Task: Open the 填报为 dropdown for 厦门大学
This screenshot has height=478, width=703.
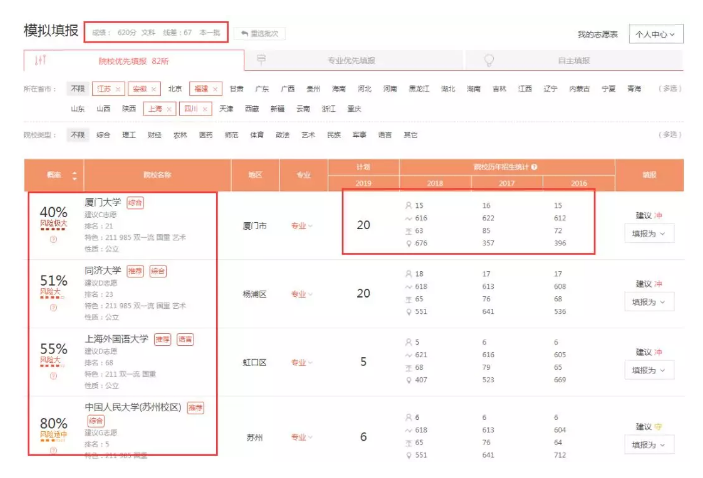Action: pyautogui.click(x=648, y=234)
